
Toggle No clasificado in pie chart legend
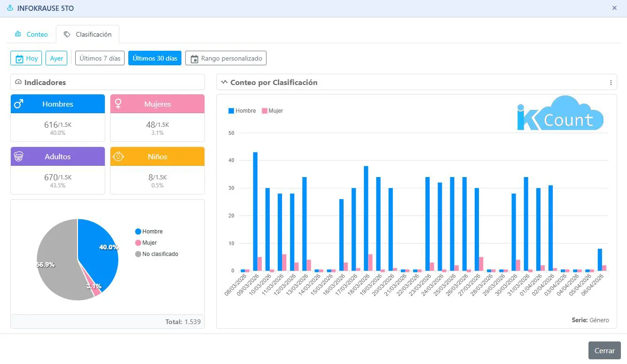tap(160, 254)
